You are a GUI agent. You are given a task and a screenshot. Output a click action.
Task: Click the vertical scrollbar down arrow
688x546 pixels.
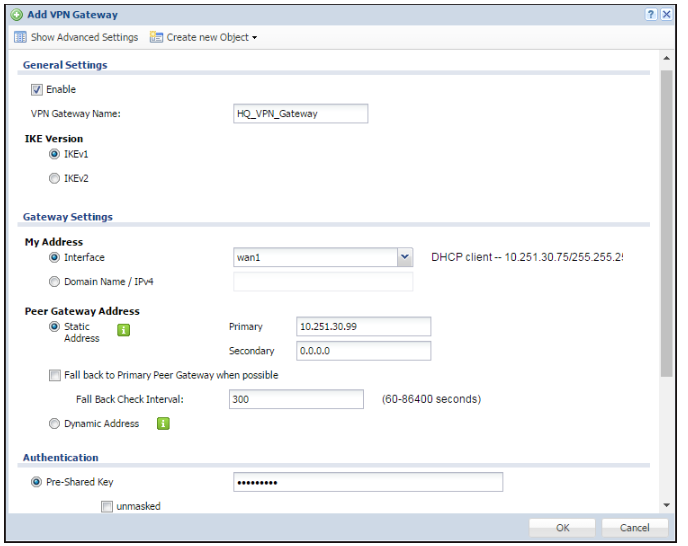(666, 506)
